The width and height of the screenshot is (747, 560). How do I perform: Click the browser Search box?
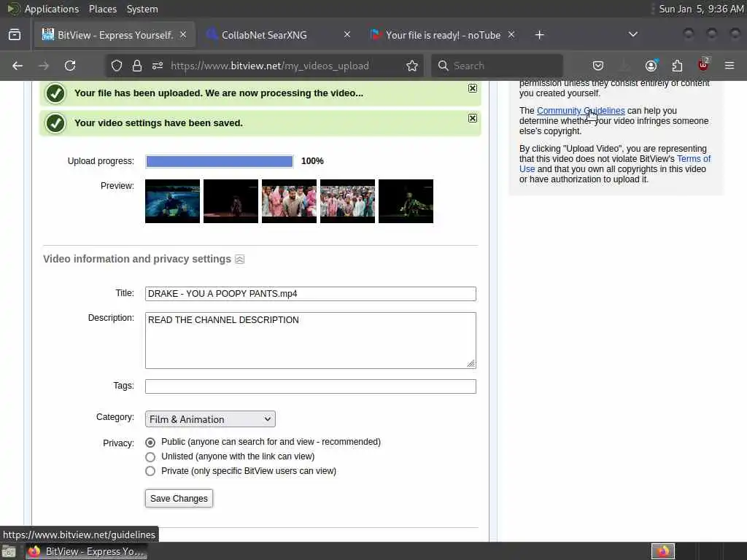pyautogui.click(x=498, y=66)
